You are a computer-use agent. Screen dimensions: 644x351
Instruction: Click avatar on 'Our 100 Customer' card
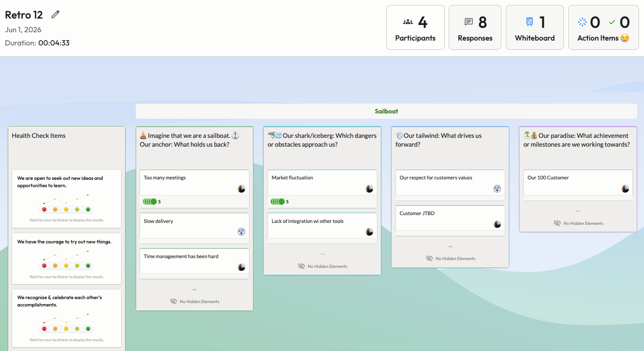pyautogui.click(x=625, y=189)
